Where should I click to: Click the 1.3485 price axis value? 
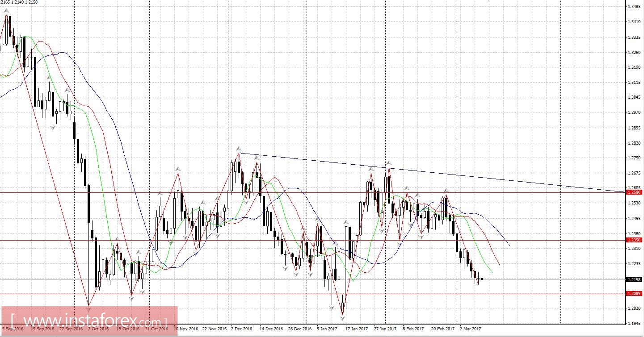(635, 6)
